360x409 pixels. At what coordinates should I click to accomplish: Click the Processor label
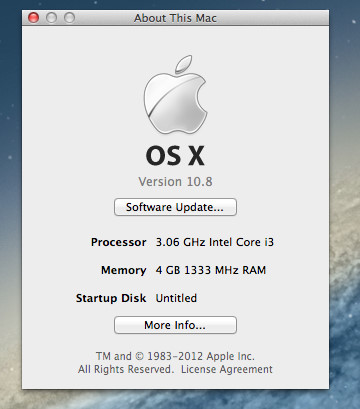point(119,242)
